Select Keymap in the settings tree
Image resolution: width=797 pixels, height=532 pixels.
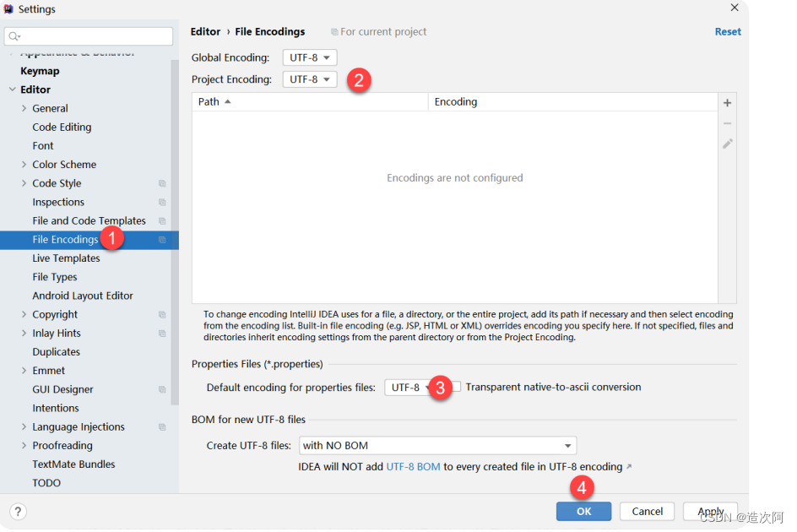coord(40,71)
